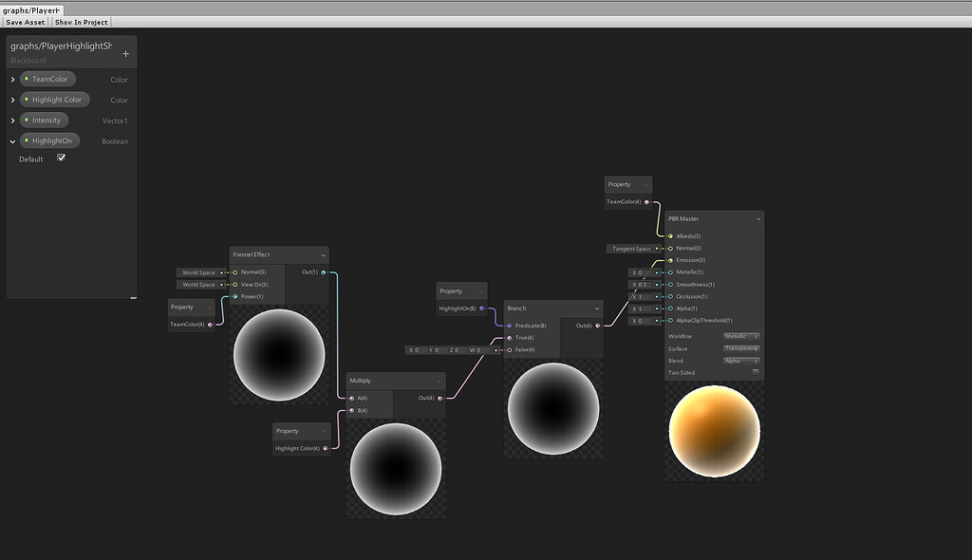This screenshot has width=972, height=560.
Task: Toggle the exposed dot on the Highlight Color property
Action: [x=27, y=99]
